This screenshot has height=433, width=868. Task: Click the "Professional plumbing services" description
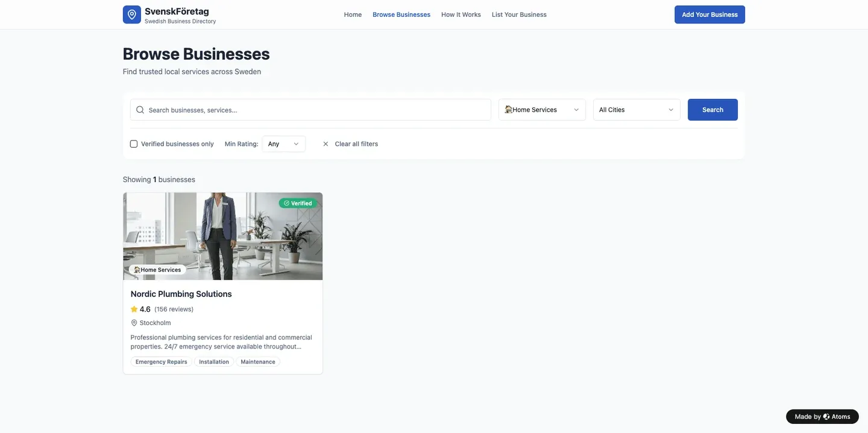(221, 342)
